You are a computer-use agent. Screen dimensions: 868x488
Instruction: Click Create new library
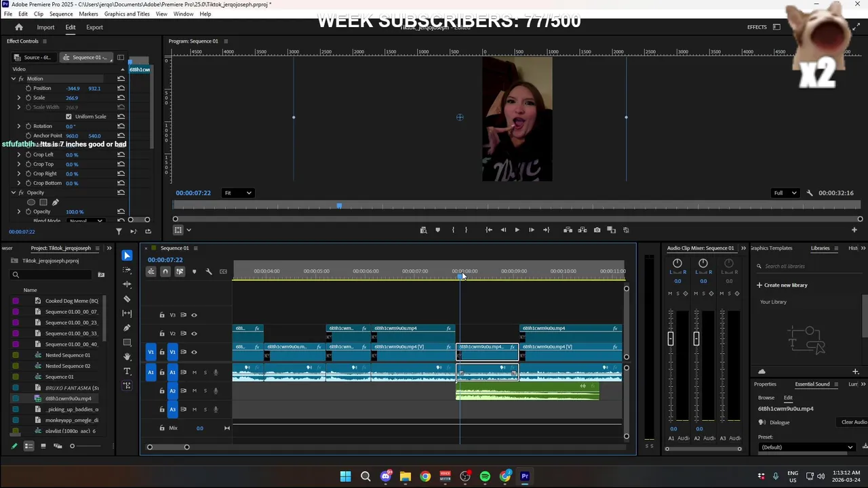[x=782, y=285]
